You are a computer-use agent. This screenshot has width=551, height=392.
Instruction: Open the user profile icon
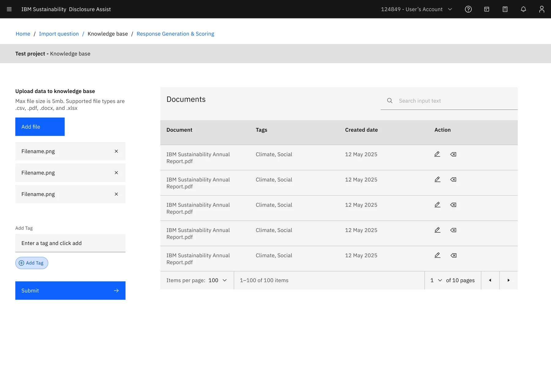(x=542, y=9)
